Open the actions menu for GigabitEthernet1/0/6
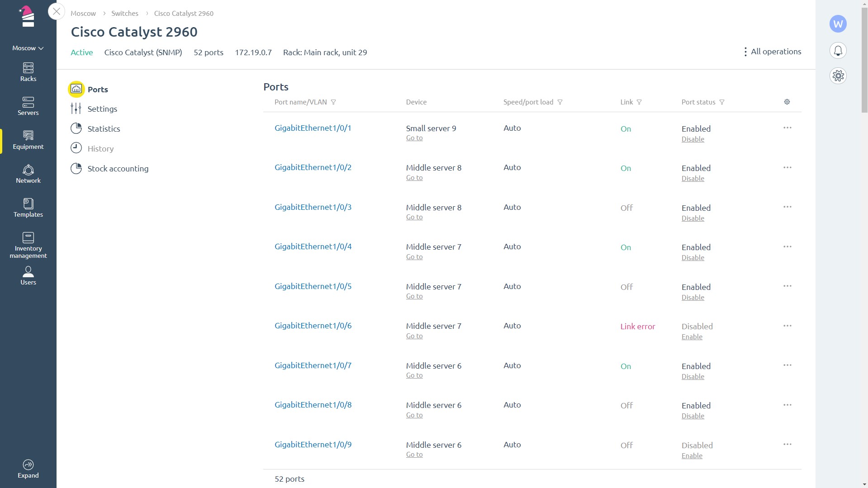Image resolution: width=868 pixels, height=488 pixels. tap(787, 326)
